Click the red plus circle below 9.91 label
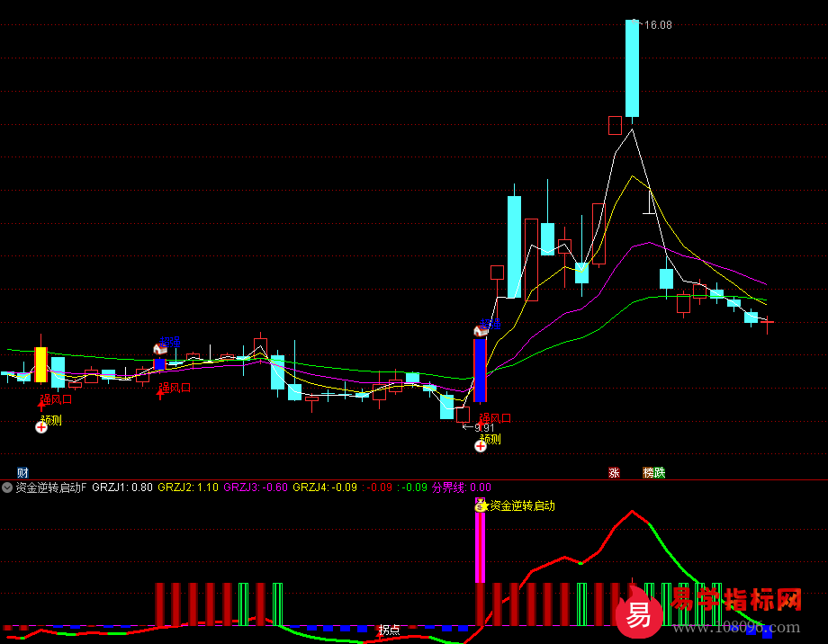 (x=481, y=445)
